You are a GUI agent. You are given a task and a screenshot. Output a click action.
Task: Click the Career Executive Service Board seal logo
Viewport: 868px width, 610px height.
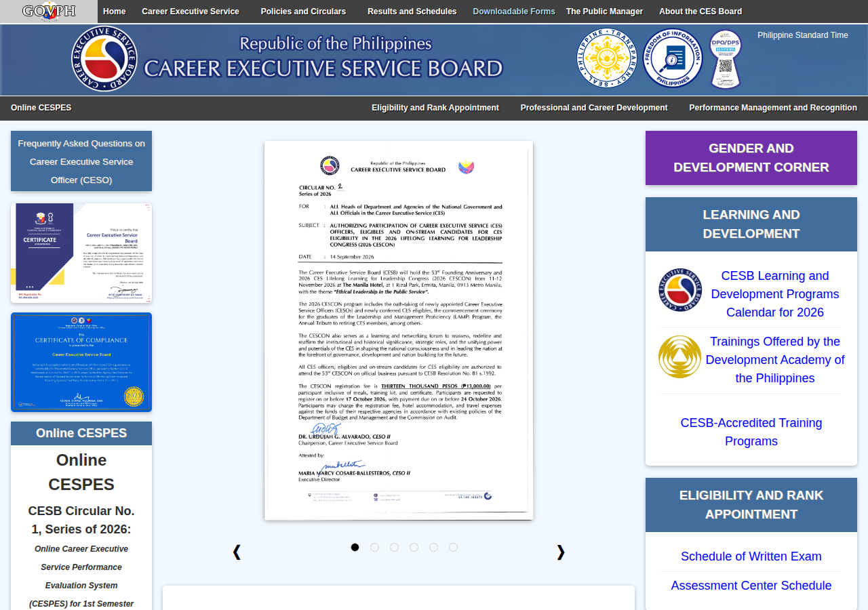[x=104, y=59]
